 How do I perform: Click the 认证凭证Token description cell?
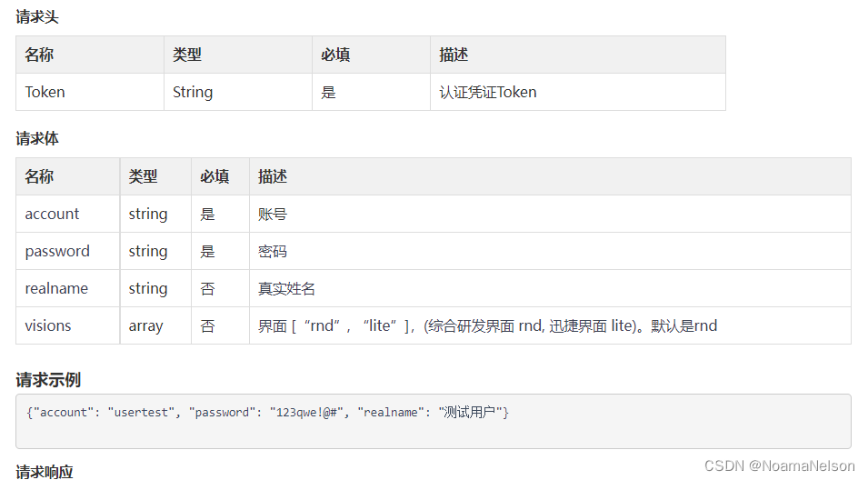pos(578,92)
